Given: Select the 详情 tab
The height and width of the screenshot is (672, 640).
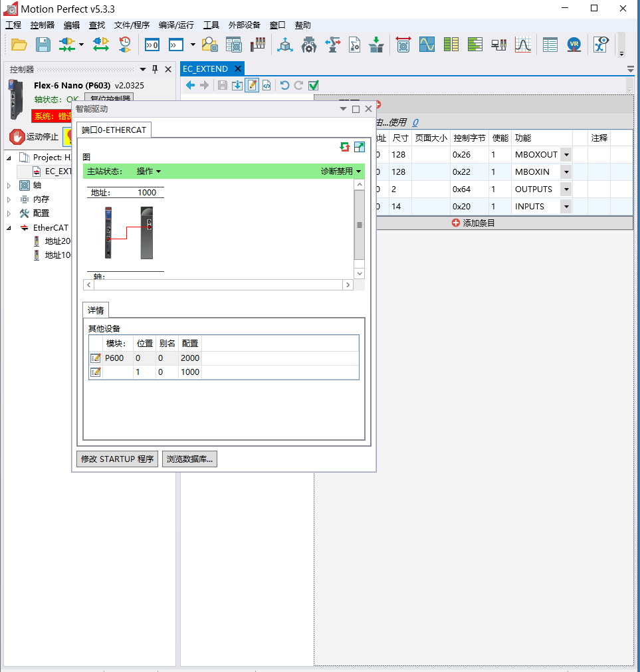Looking at the screenshot, I should click(96, 310).
